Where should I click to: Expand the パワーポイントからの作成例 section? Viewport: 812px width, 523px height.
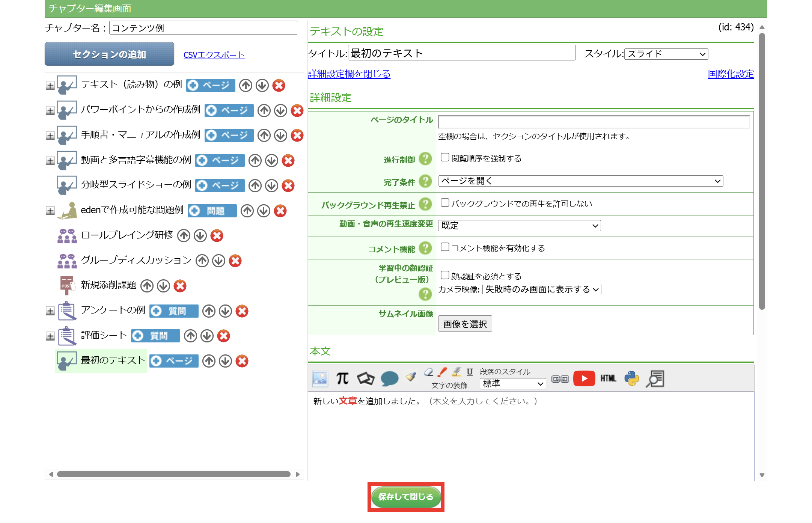pyautogui.click(x=50, y=111)
